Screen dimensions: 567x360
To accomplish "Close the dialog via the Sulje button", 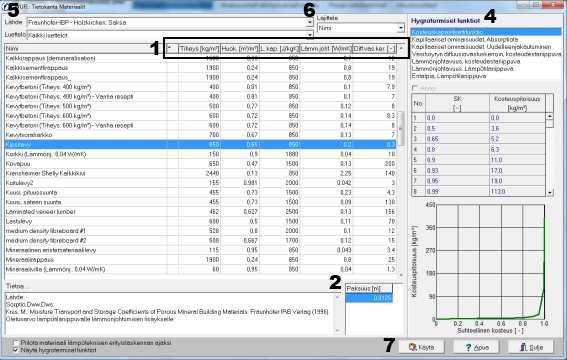I will [530, 347].
